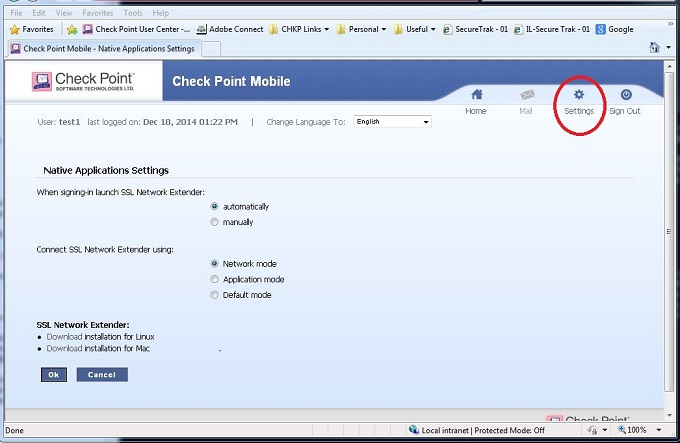Open the padlock status dropdown arrow
The width and height of the screenshot is (680, 443).
[605, 430]
